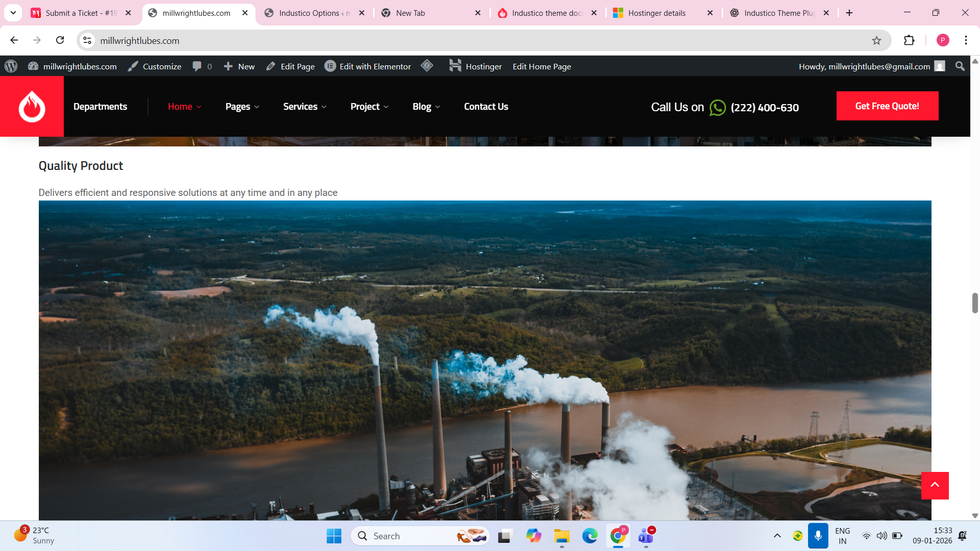This screenshot has height=551, width=980.
Task: Click the admin bar search magnifier
Action: click(960, 66)
